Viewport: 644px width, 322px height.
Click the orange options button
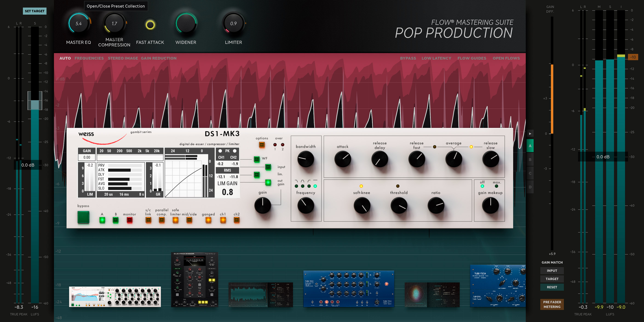(x=262, y=144)
